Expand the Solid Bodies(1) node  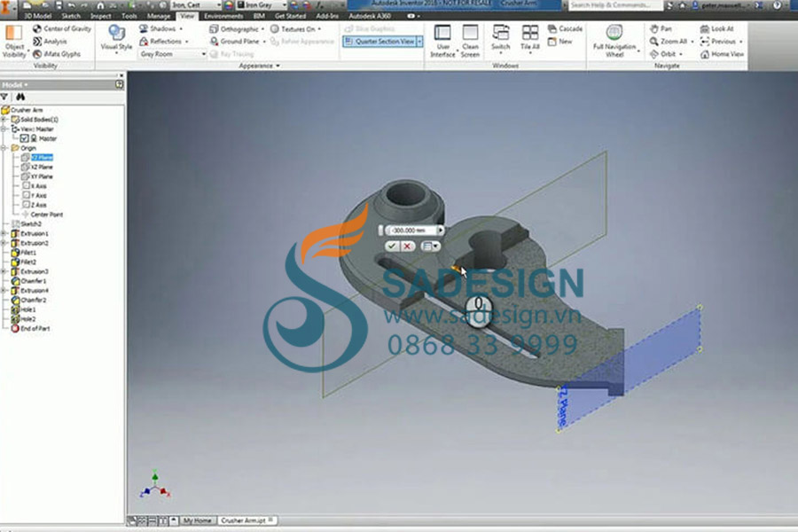point(4,120)
